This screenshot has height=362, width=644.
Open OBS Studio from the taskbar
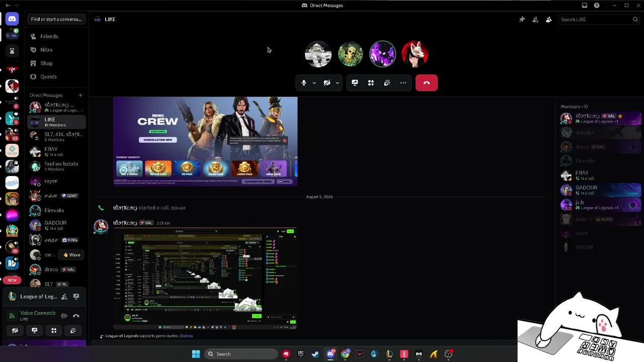[448, 354]
